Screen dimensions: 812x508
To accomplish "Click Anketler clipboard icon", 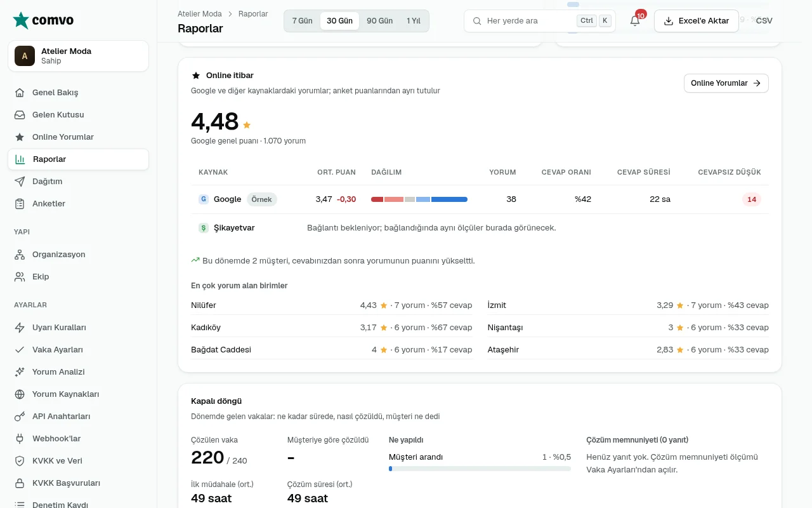I will click(20, 204).
